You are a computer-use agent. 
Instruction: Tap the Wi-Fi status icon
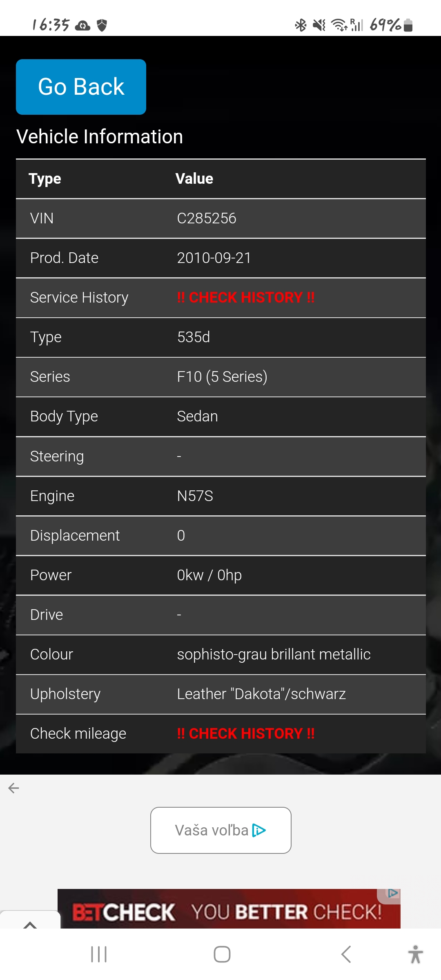(x=339, y=25)
